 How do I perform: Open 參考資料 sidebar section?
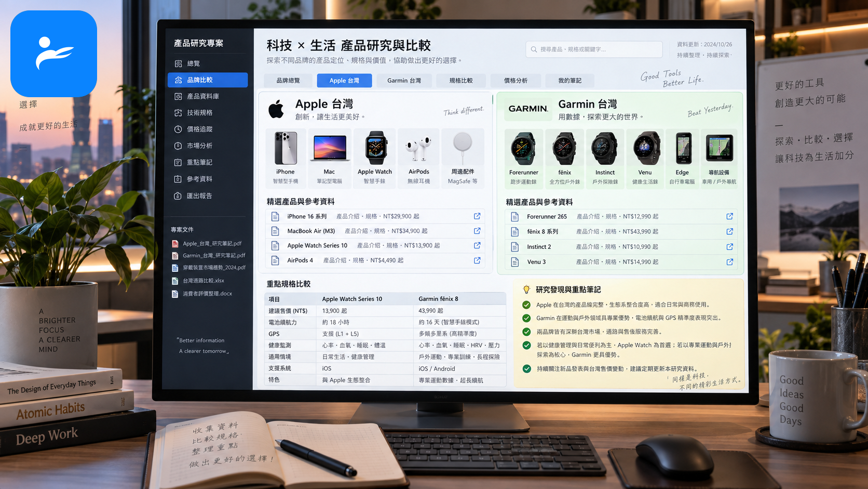[207, 179]
